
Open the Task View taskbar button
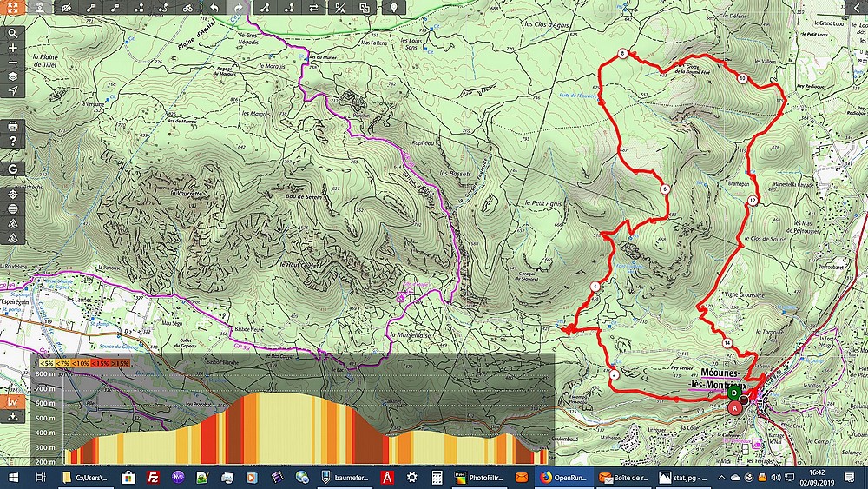tap(40, 478)
